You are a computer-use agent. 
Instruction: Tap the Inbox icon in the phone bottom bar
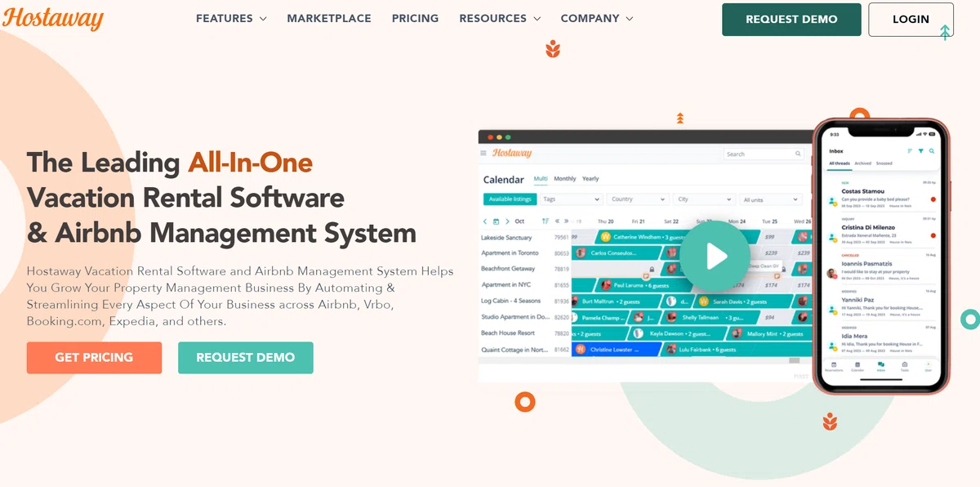point(881,366)
